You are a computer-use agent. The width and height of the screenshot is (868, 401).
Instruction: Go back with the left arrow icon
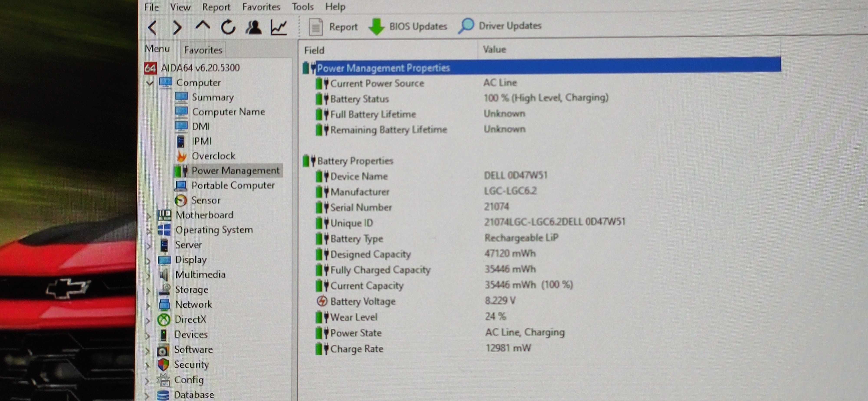click(x=152, y=27)
